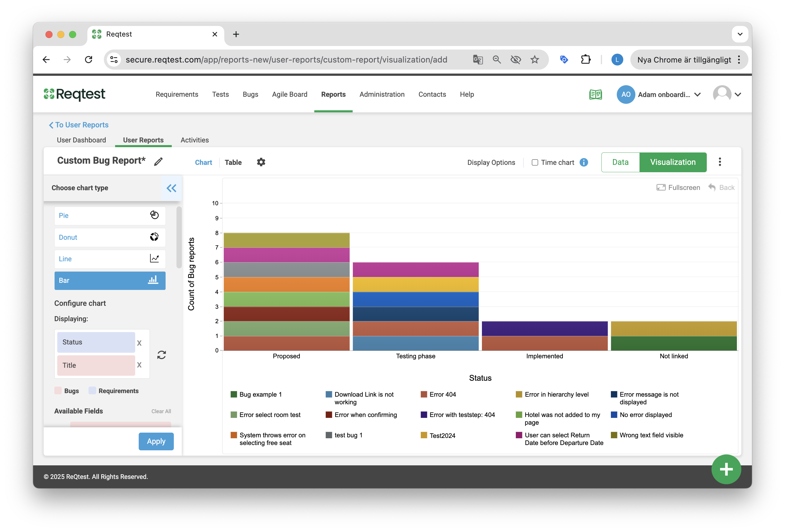Toggle Error in hierarchy level legend
The image size is (785, 532).
[x=552, y=394]
